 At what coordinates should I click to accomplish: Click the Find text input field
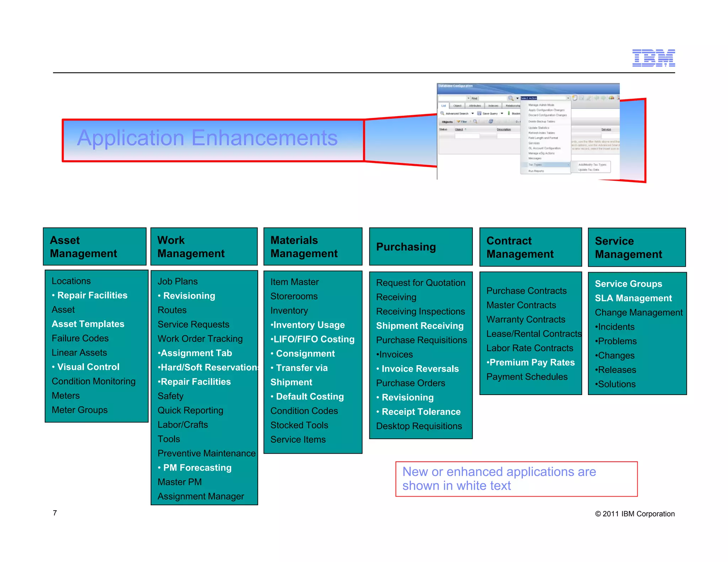[493, 98]
